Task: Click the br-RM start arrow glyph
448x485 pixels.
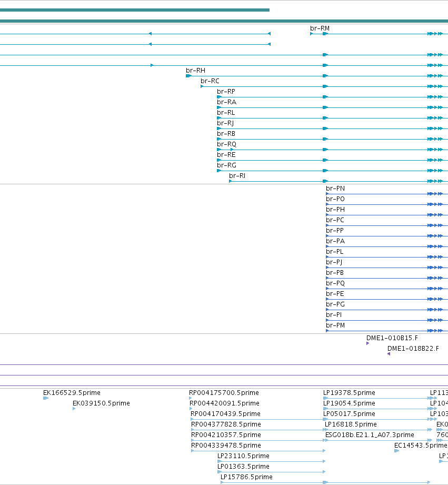Action: click(x=311, y=34)
